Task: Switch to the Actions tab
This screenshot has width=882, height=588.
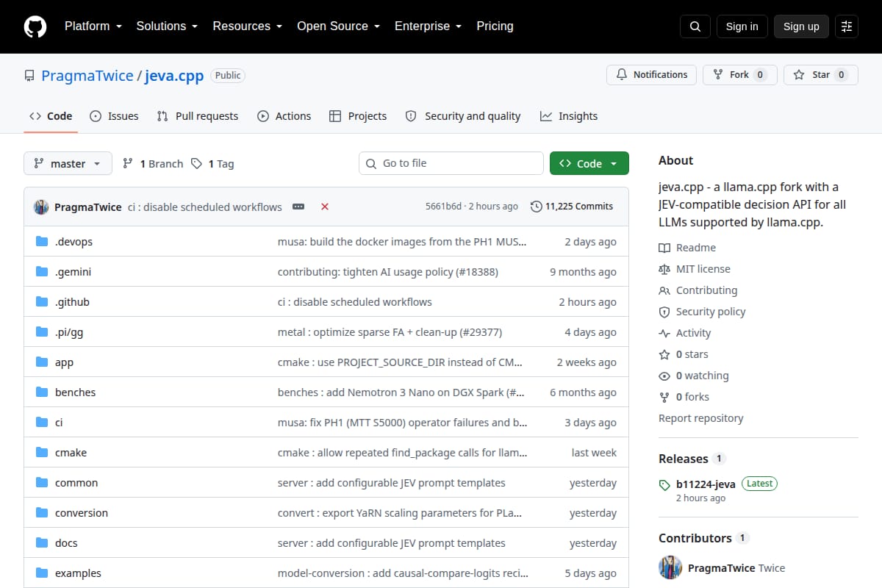Action: 284,116
